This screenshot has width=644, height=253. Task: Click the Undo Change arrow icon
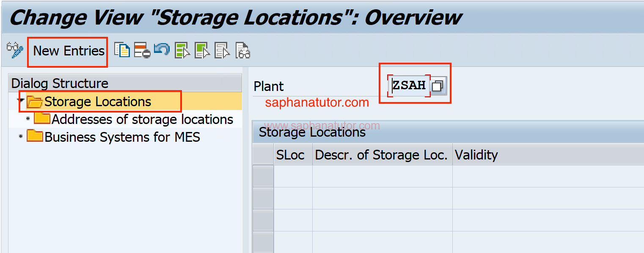pos(162,49)
